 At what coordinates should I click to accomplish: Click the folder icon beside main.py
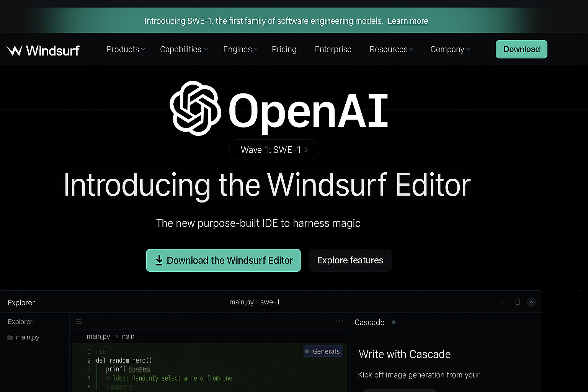[10, 338]
